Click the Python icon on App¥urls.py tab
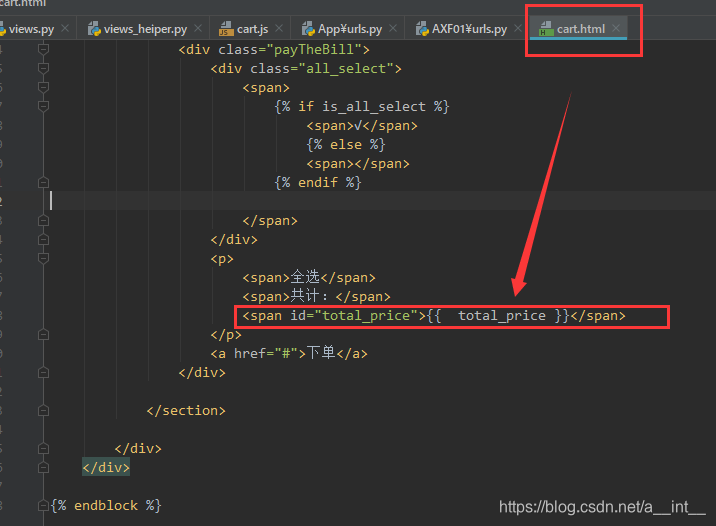 point(308,29)
